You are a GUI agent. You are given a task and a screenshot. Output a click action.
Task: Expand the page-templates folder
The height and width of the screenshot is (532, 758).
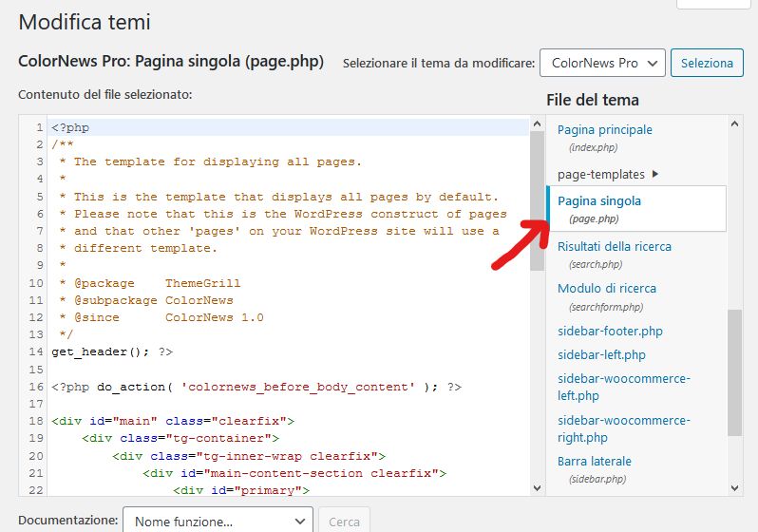(x=608, y=174)
